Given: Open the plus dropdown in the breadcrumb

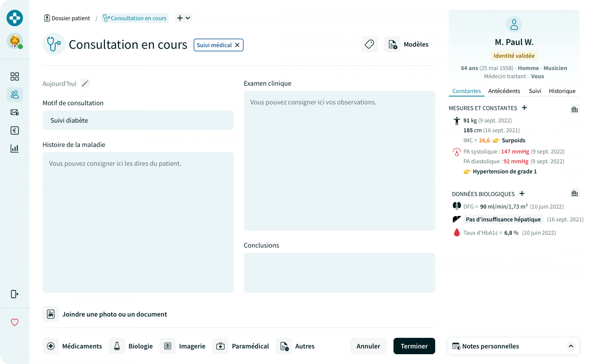Looking at the screenshot, I should tap(184, 18).
